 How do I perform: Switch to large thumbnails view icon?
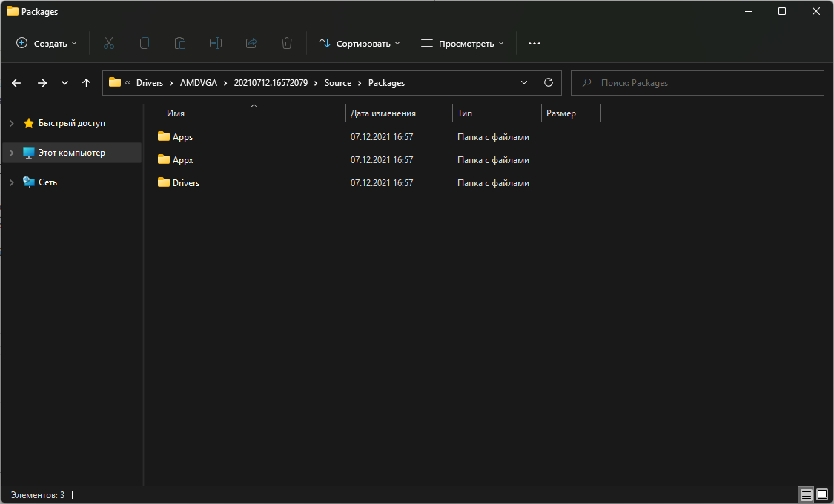[822, 495]
